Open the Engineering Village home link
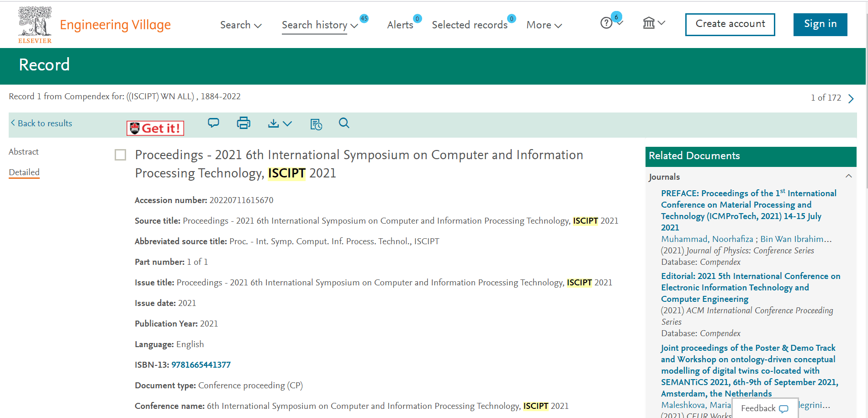868x418 pixels. tap(115, 25)
